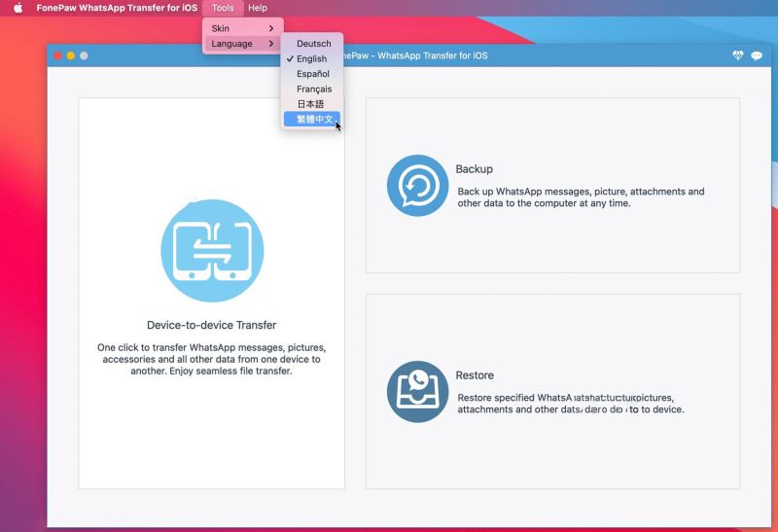Screen dimensions: 778x532
Task: Minimize the FonePaw window
Action: [71, 55]
